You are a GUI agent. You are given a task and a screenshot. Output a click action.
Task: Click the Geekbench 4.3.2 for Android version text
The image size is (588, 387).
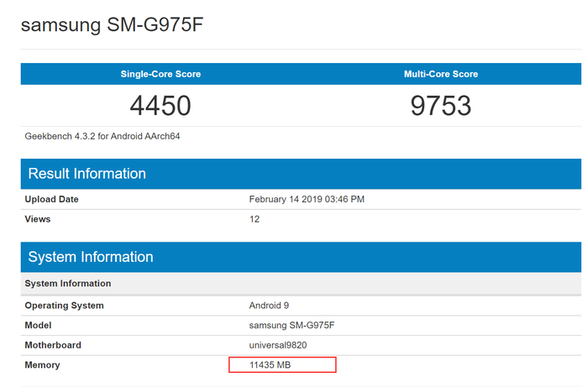102,135
